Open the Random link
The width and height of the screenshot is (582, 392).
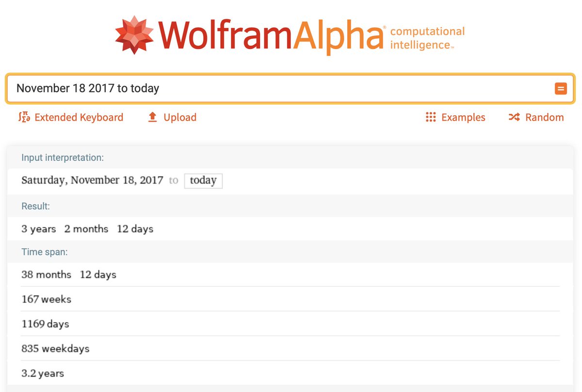pyautogui.click(x=545, y=117)
